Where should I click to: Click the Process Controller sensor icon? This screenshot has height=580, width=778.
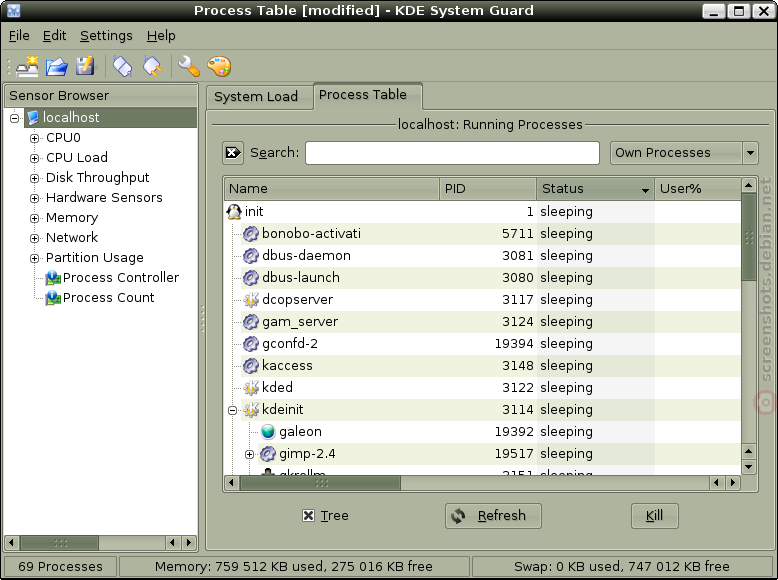tap(53, 278)
